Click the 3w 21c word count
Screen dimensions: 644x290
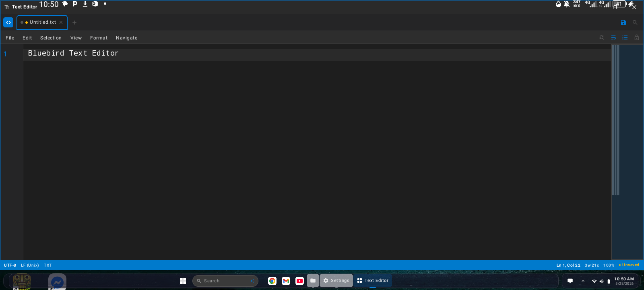click(592, 265)
